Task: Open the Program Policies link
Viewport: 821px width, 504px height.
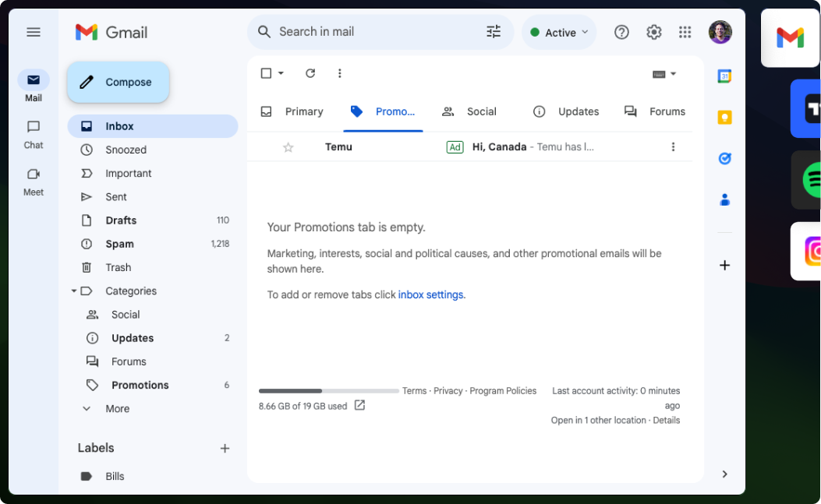Action: 503,391
